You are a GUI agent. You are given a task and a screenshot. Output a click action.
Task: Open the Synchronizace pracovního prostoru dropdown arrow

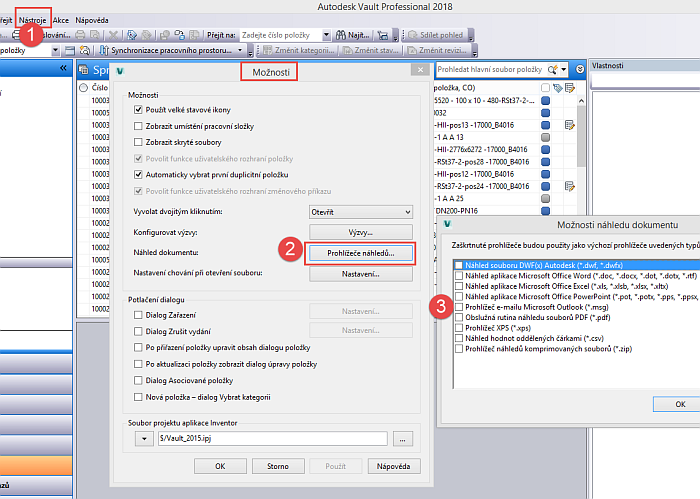coord(240,50)
